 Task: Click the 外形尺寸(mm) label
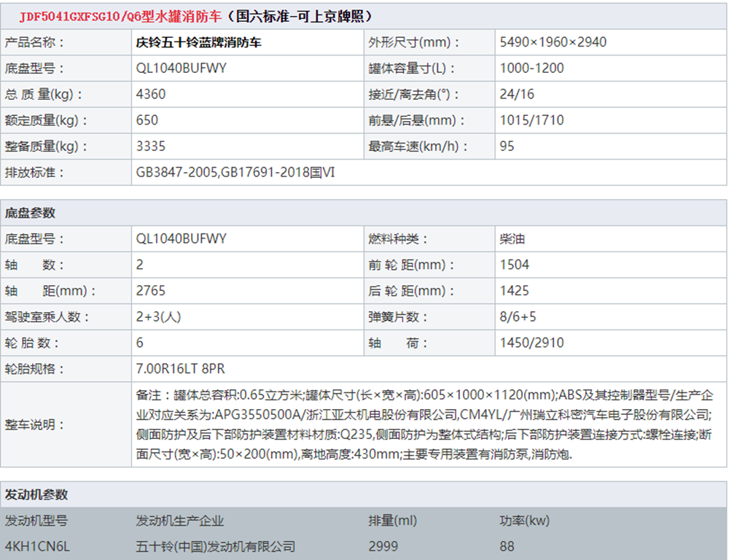pyautogui.click(x=414, y=43)
